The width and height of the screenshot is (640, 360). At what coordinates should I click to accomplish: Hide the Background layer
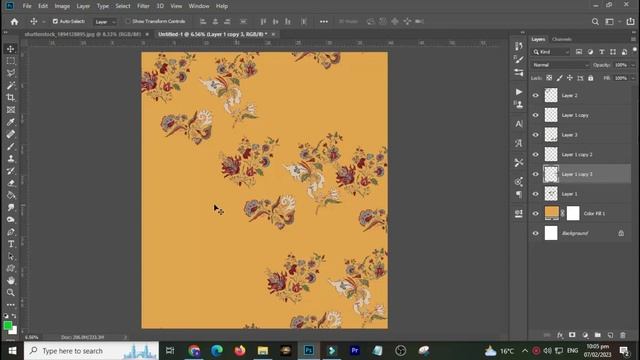click(536, 233)
